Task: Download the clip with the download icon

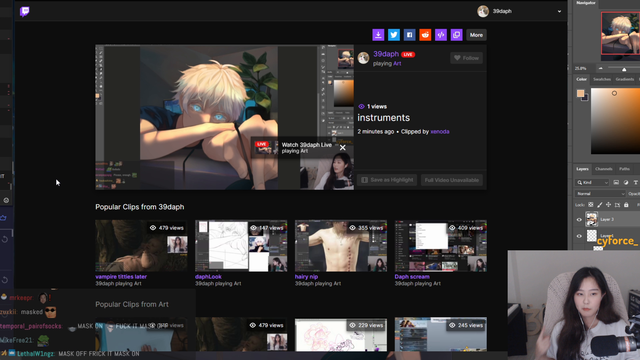Action: [378, 35]
